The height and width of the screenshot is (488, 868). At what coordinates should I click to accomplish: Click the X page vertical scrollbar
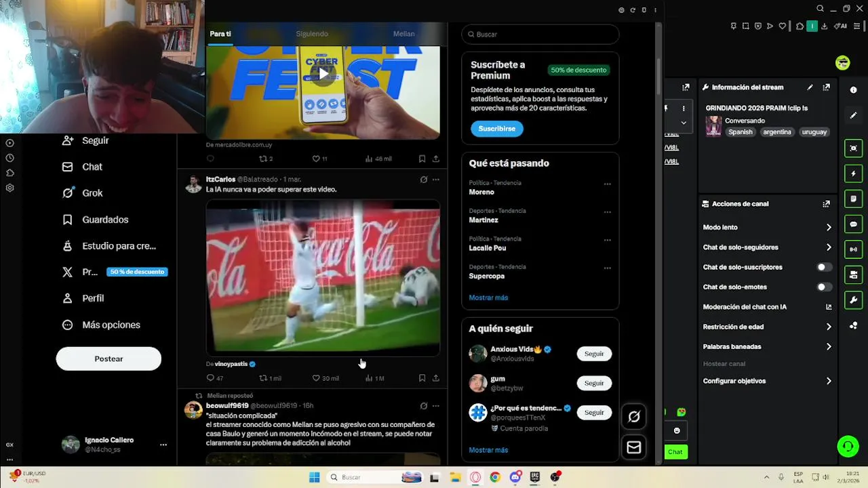[658, 77]
